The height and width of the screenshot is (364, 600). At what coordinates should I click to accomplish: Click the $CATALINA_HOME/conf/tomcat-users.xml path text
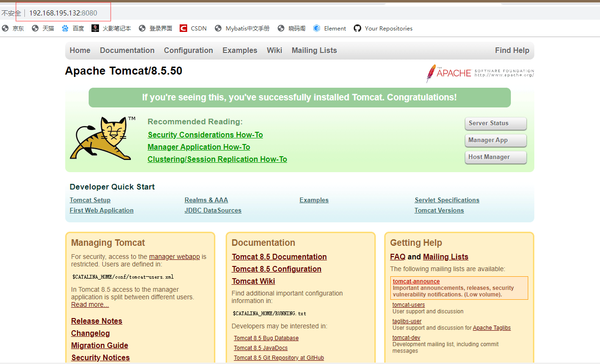(123, 277)
